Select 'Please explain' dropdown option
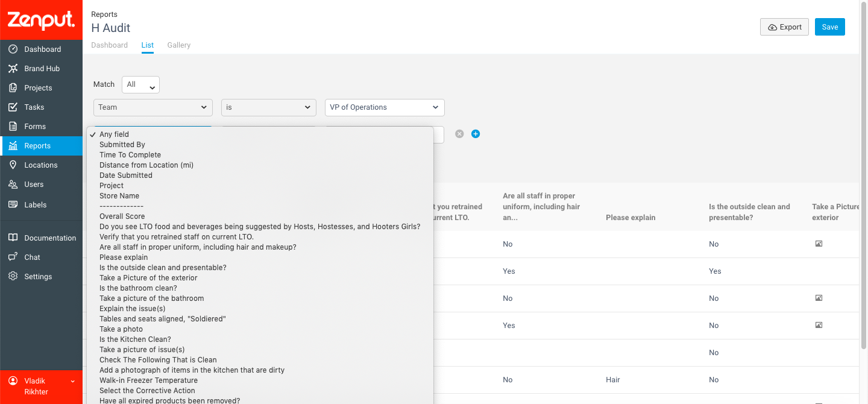The image size is (868, 404). [x=260, y=257]
